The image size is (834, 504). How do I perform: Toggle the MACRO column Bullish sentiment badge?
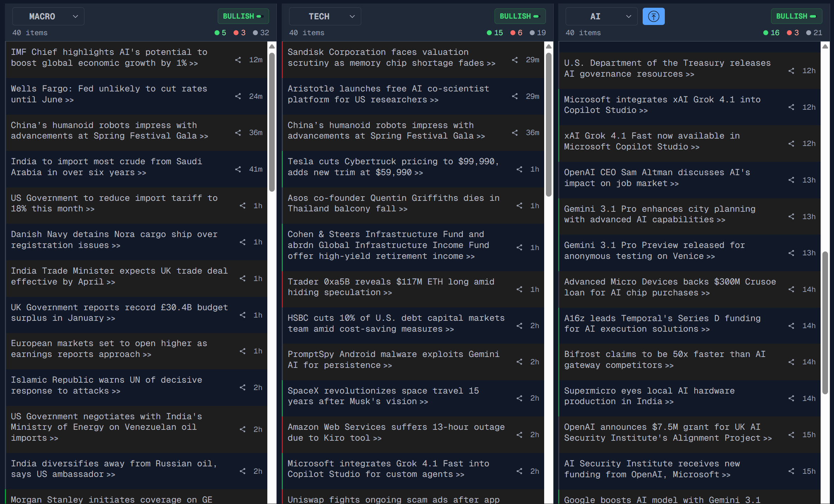coord(243,16)
